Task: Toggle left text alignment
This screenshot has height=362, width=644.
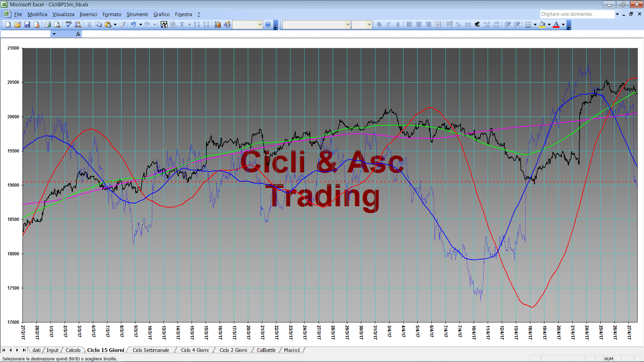Action: pos(410,24)
